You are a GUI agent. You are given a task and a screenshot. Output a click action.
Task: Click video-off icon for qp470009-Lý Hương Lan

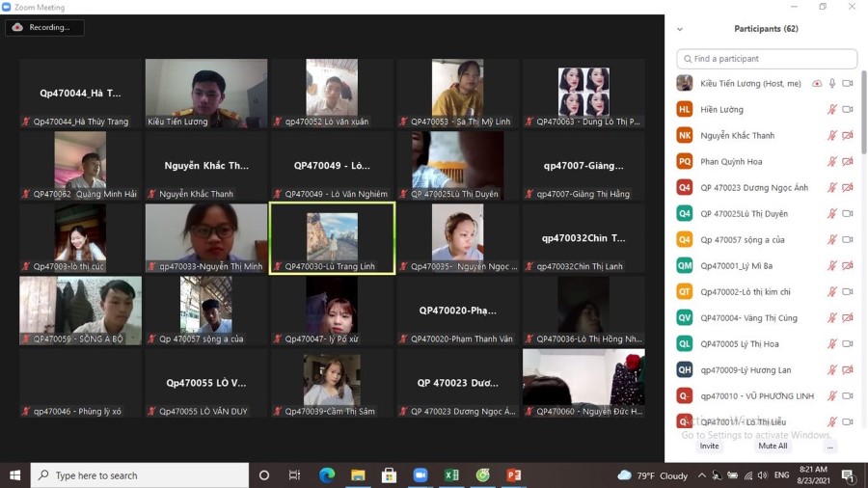tap(848, 369)
